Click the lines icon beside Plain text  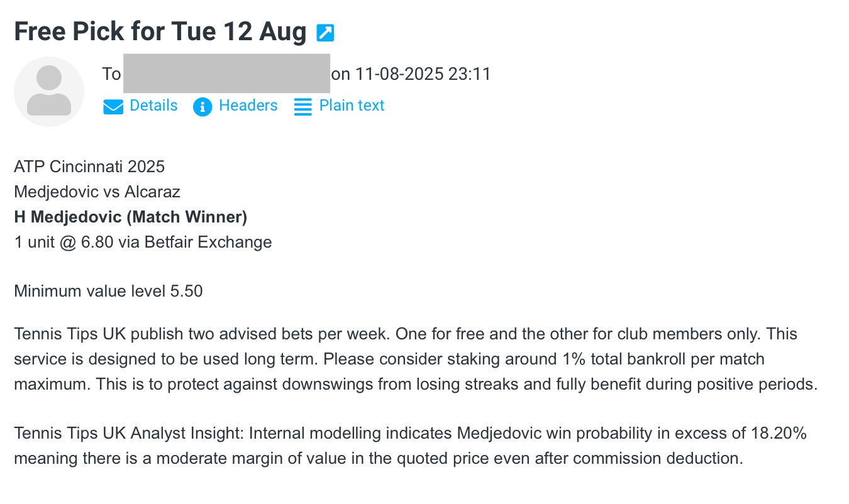[303, 106]
